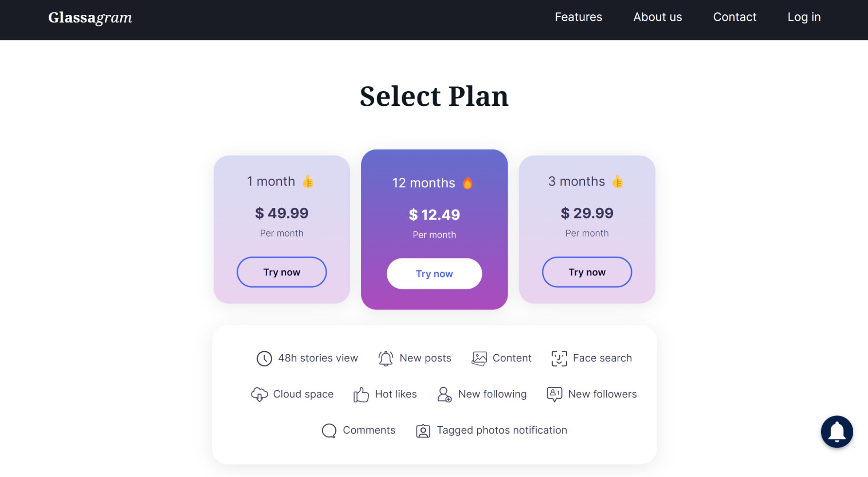This screenshot has height=477, width=868.
Task: Click the Tagged photos notification icon
Action: coord(423,431)
